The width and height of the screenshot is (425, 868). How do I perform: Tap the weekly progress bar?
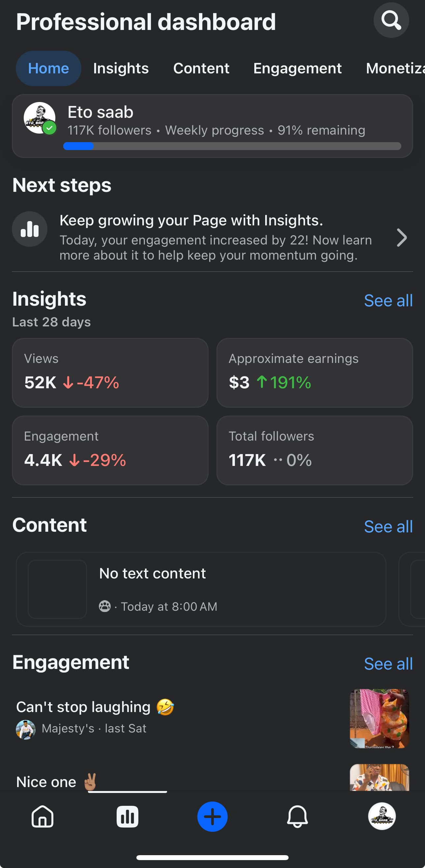pos(232,146)
